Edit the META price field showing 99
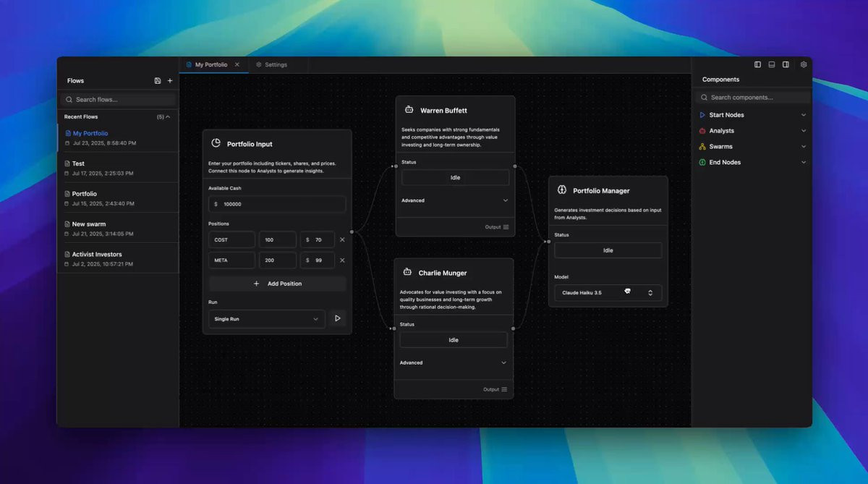This screenshot has height=484, width=868. (x=318, y=260)
